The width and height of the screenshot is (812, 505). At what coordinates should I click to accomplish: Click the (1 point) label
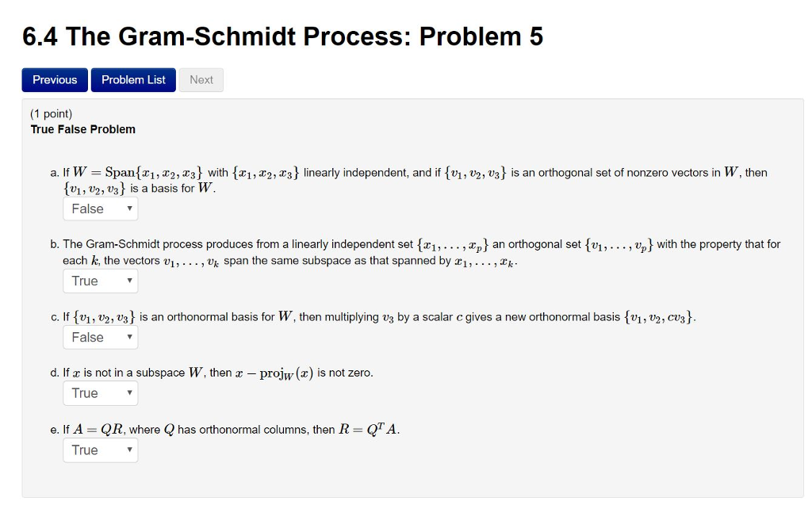(x=51, y=113)
